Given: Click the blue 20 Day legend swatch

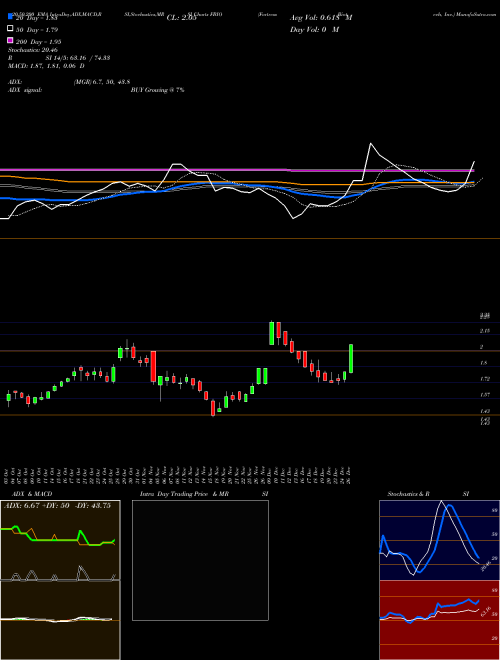Looking at the screenshot, I should (10, 16).
